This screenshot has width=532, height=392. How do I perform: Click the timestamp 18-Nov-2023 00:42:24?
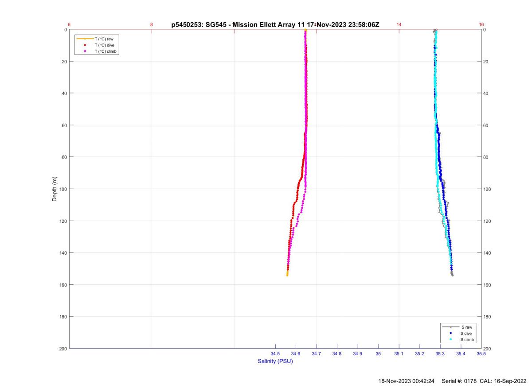[407, 381]
